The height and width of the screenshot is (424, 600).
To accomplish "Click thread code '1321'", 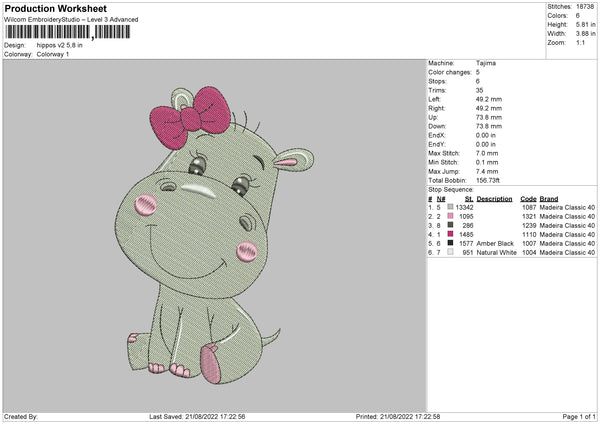I will [x=529, y=217].
